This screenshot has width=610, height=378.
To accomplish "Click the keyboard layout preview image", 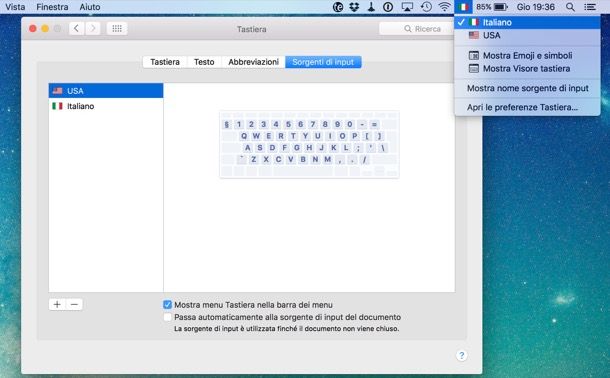I will coord(309,145).
